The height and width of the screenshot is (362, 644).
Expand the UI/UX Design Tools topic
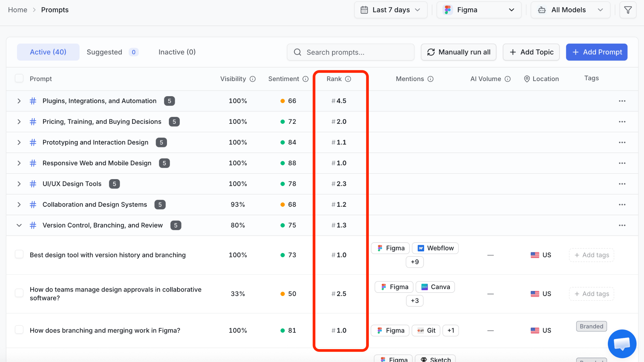(x=19, y=184)
